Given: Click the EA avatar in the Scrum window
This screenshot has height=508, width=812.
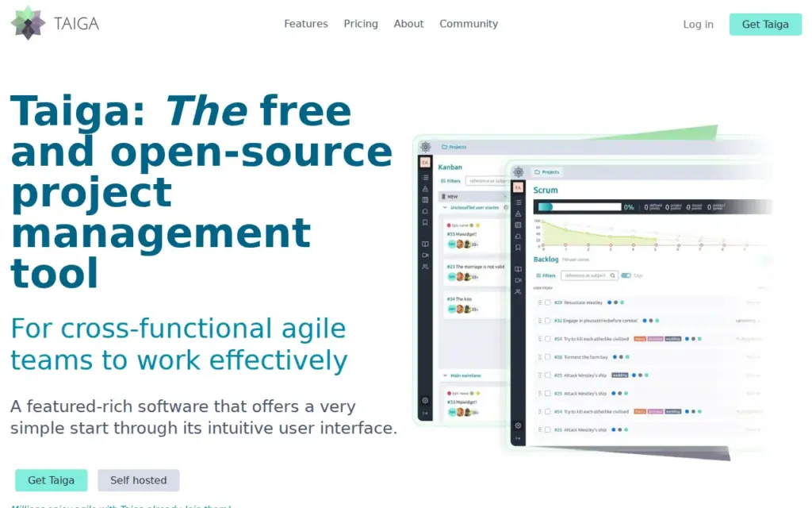Looking at the screenshot, I should click(518, 187).
